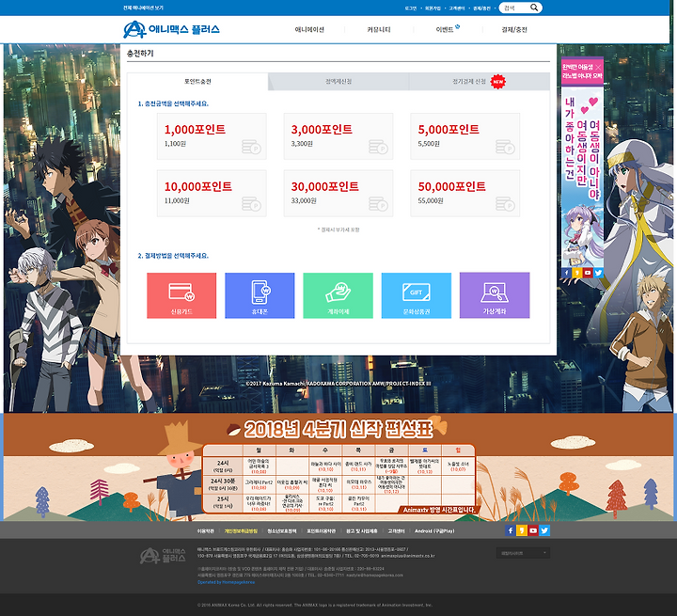Screen dimensions: 677x616
Task: Choose virtual account payment (가상계좌)
Action: 495,295
